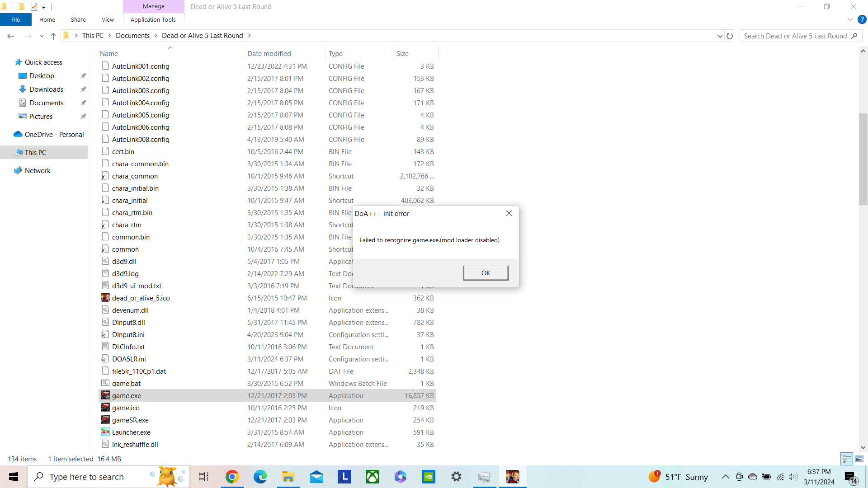Open the volume control tray icon
The height and width of the screenshot is (488, 868).
coord(793,477)
